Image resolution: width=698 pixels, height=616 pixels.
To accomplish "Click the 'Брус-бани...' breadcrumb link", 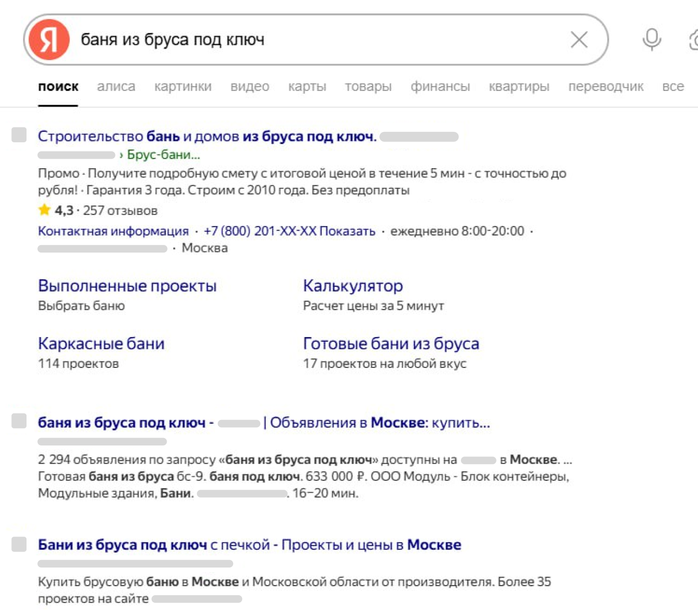I will pos(163,155).
